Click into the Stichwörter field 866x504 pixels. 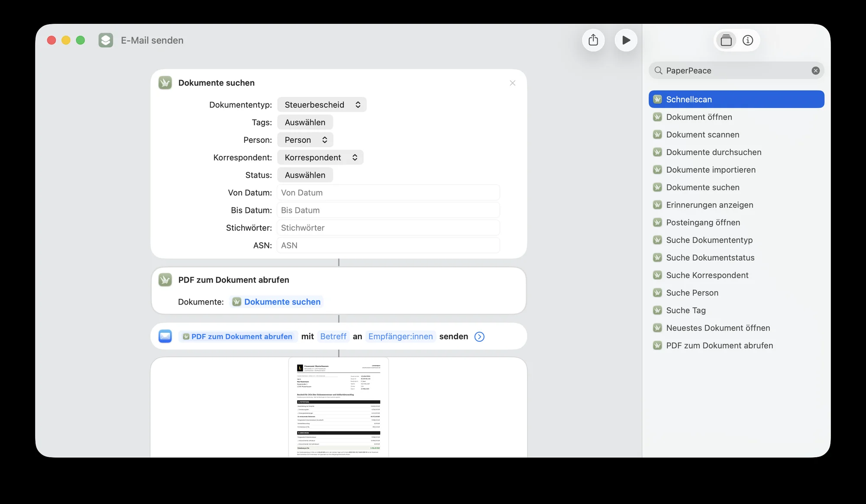pos(388,228)
